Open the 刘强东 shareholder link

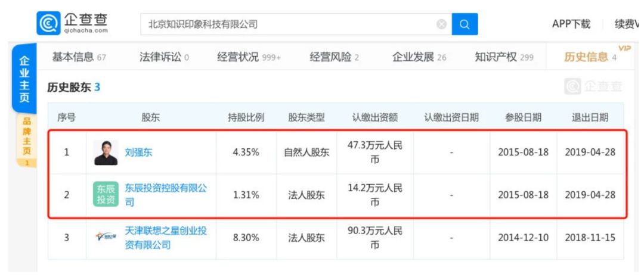(138, 152)
